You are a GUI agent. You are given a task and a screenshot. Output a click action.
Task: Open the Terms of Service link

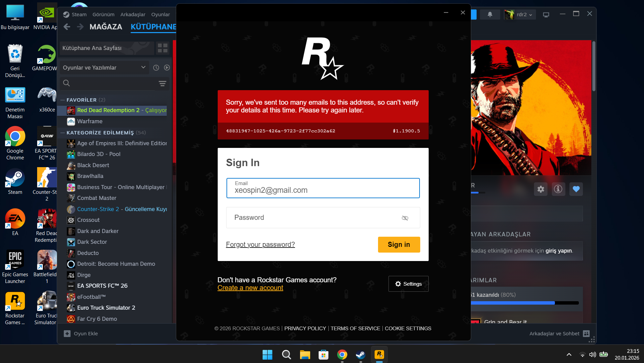[355, 329]
